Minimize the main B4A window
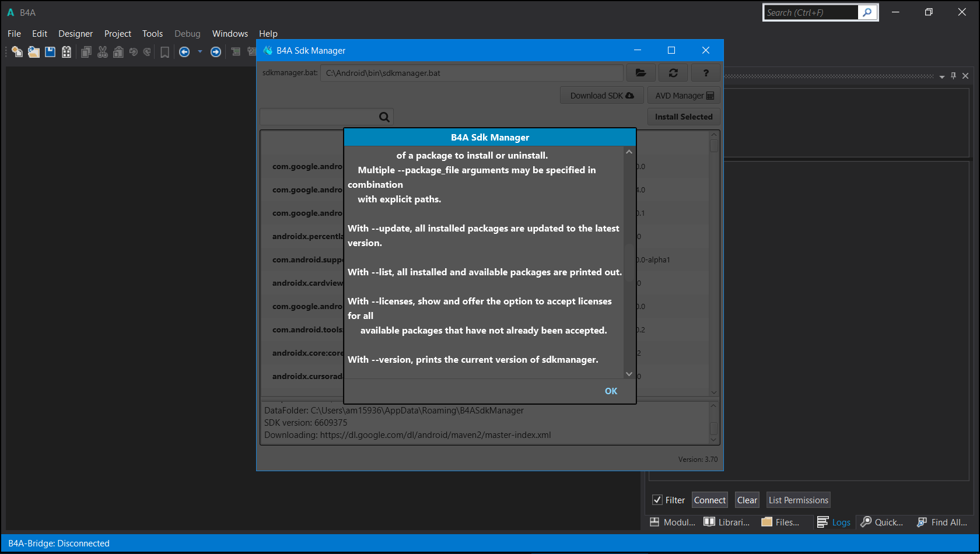 [895, 12]
